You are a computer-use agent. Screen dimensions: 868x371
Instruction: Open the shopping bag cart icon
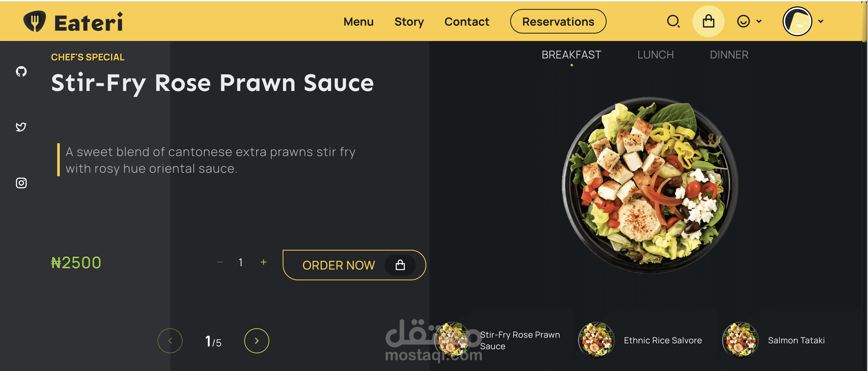coord(708,21)
